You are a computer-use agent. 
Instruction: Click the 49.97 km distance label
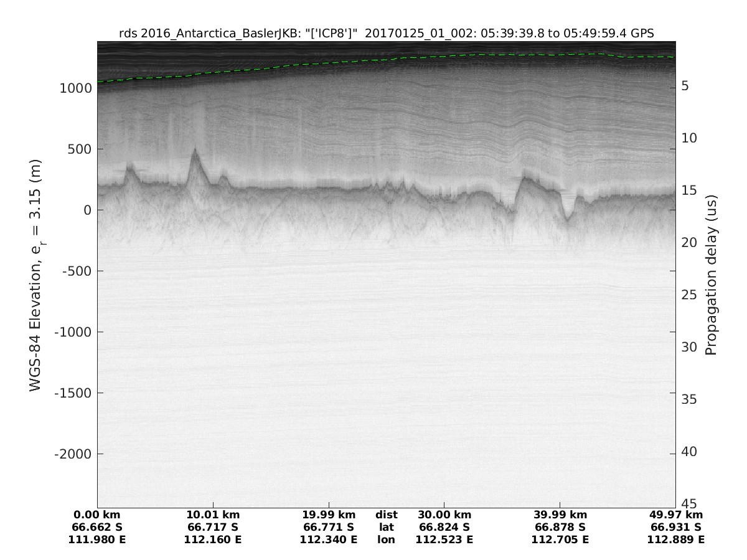pos(676,515)
